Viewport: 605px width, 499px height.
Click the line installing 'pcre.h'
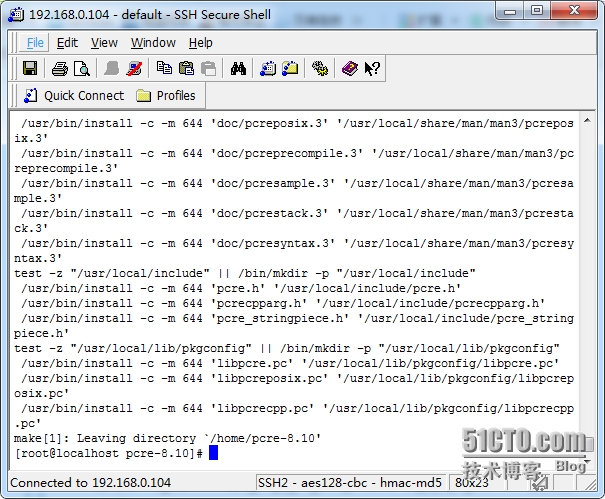(241, 288)
